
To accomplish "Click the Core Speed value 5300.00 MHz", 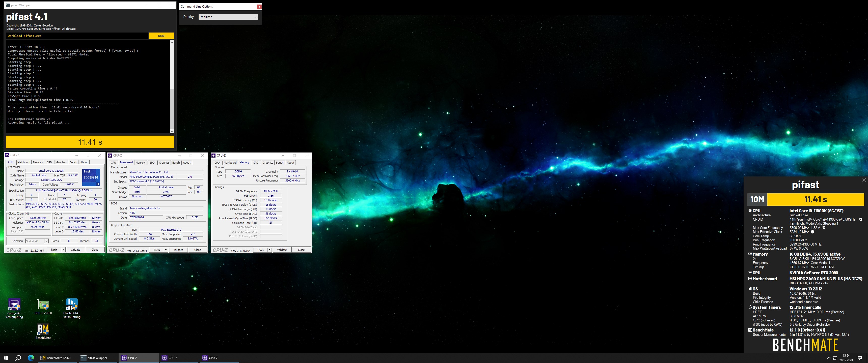I will [38, 218].
